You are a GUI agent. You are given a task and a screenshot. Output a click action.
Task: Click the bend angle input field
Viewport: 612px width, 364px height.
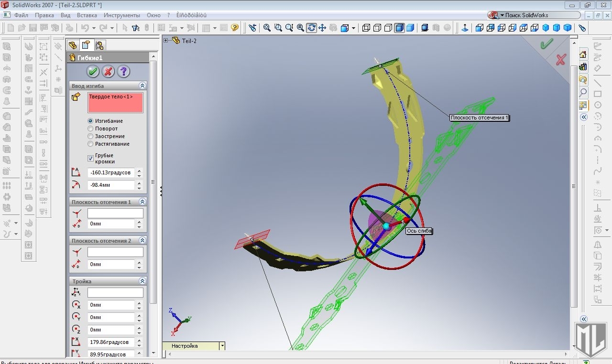click(x=111, y=172)
